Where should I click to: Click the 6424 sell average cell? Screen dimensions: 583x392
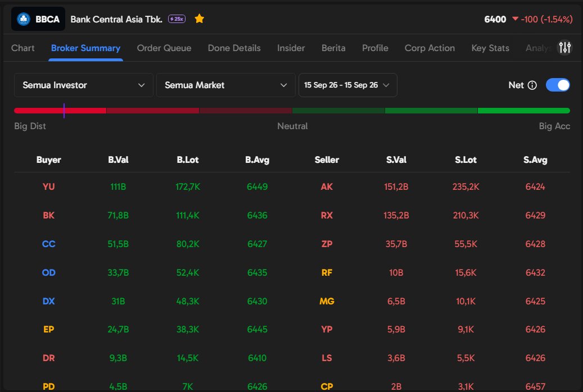pos(535,186)
